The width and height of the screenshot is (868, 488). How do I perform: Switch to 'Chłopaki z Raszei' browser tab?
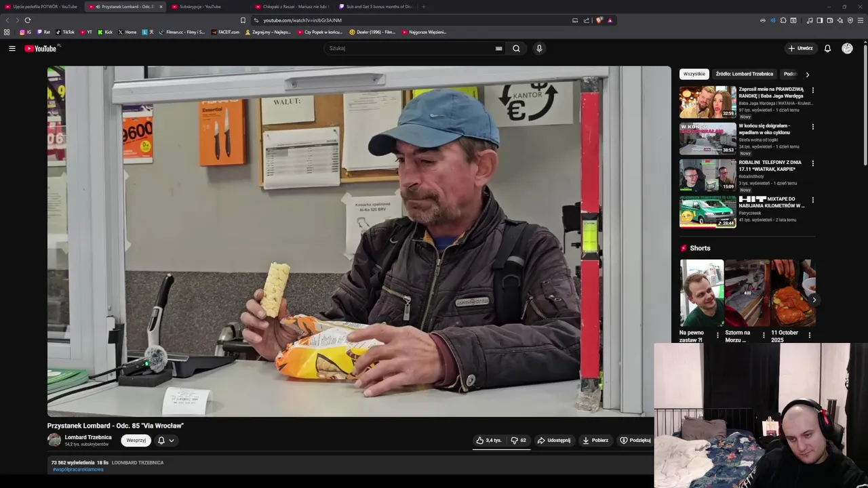click(293, 7)
